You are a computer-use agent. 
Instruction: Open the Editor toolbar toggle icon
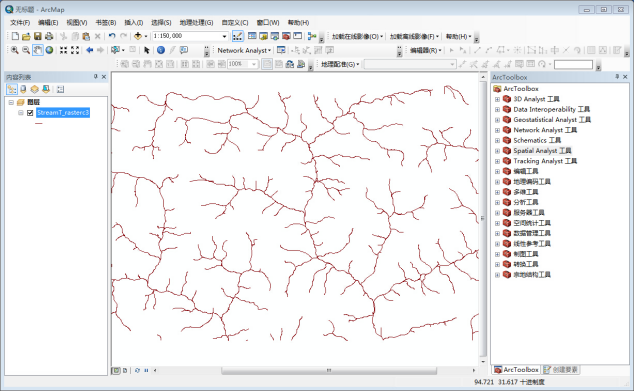[237, 36]
